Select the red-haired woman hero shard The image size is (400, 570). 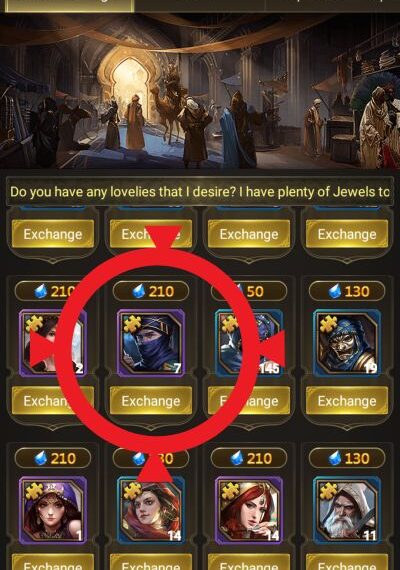(x=249, y=510)
